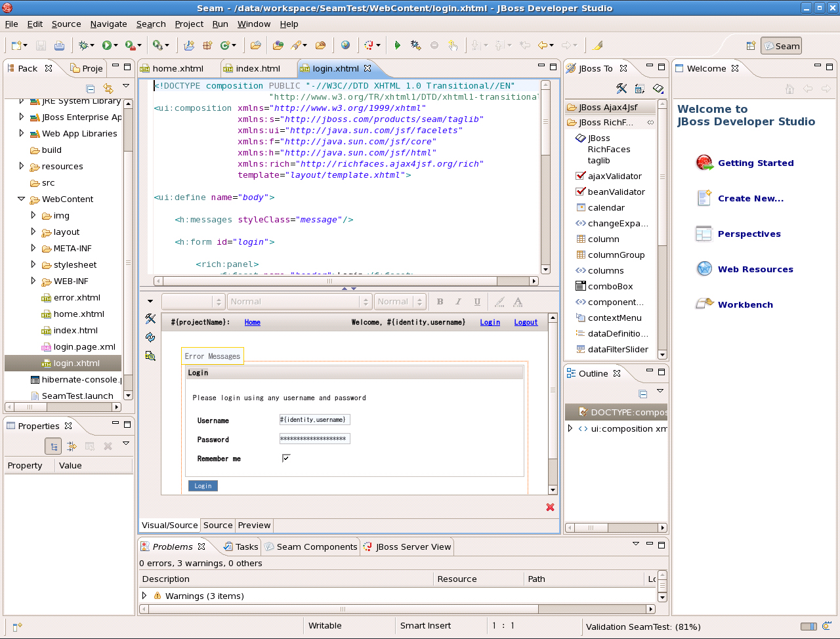Click the status bar icon at bottom left
Screen dimensions: 840x639
pos(17,627)
